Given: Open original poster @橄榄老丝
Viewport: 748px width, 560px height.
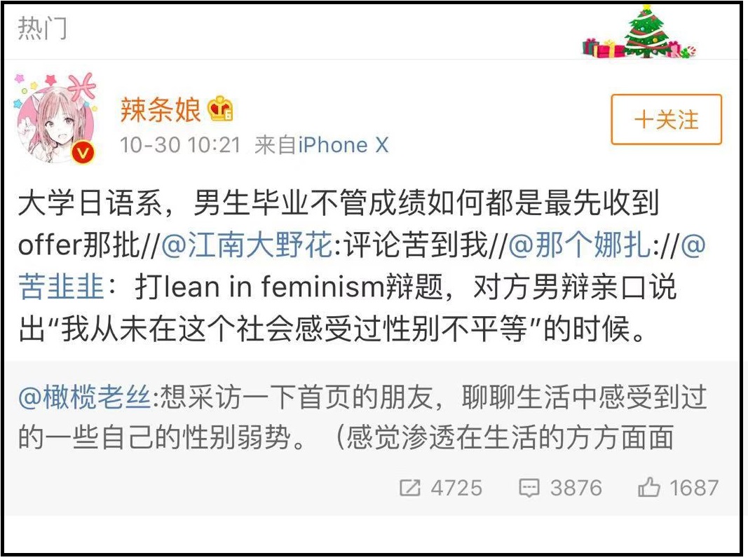Looking at the screenshot, I should [x=84, y=398].
